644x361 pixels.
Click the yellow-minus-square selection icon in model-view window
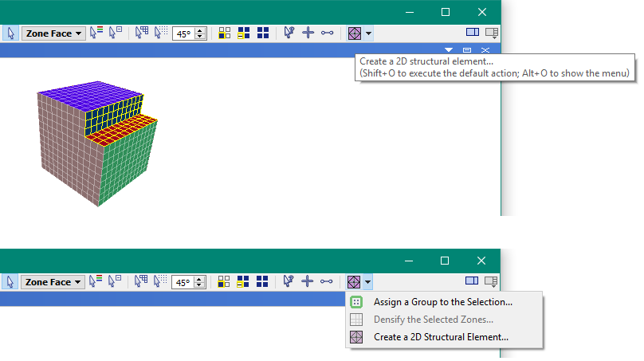244,33
